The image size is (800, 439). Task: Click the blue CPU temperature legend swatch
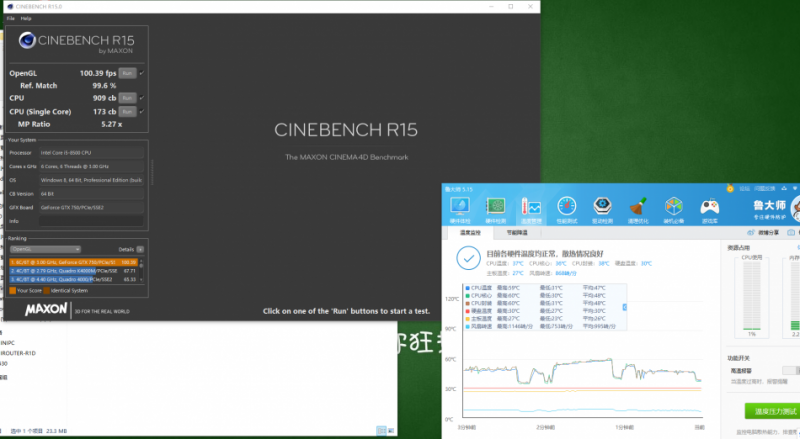[467, 288]
